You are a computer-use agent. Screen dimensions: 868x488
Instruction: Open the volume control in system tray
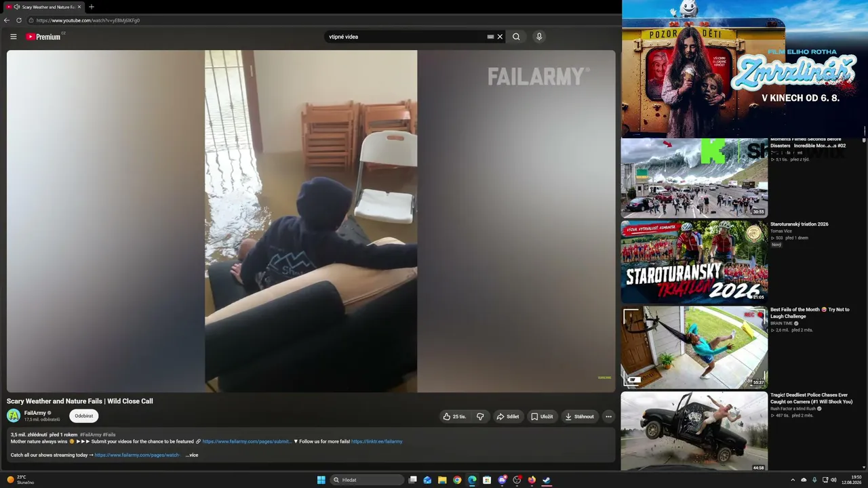(833, 480)
